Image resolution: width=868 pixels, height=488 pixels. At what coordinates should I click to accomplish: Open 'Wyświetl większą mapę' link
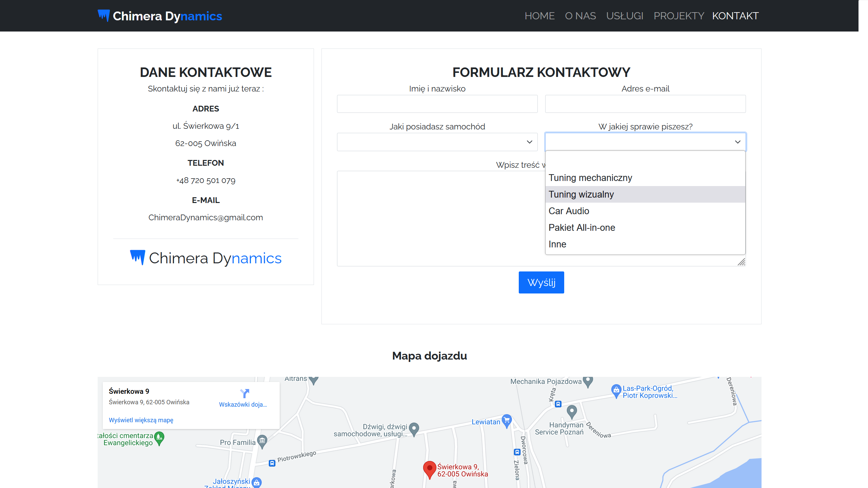click(141, 420)
